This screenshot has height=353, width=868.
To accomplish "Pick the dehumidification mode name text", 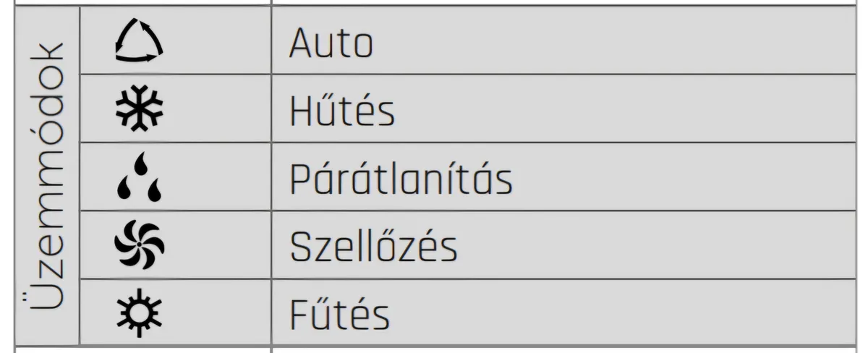I will [x=401, y=179].
